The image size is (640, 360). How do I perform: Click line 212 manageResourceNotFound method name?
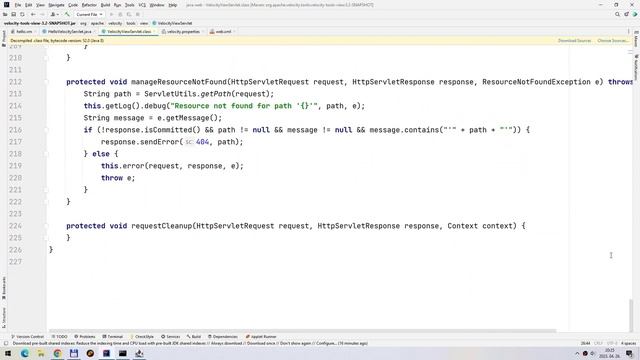point(179,82)
